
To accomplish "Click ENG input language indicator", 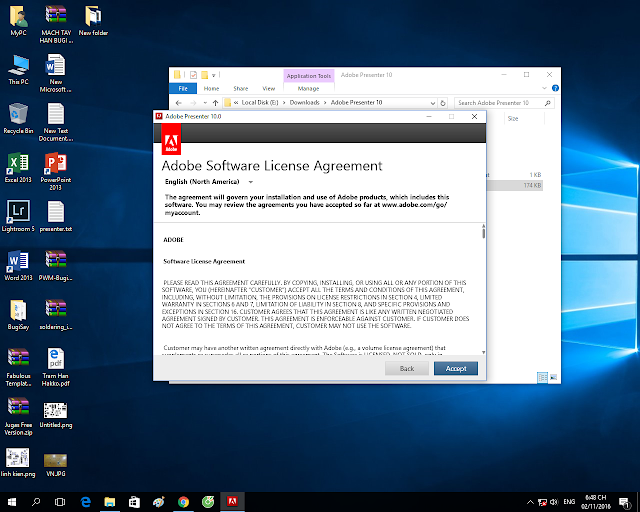I will 569,502.
